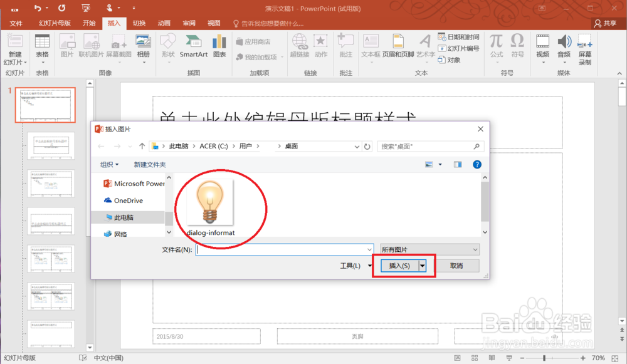Switch to Normal view in status bar

(458, 358)
